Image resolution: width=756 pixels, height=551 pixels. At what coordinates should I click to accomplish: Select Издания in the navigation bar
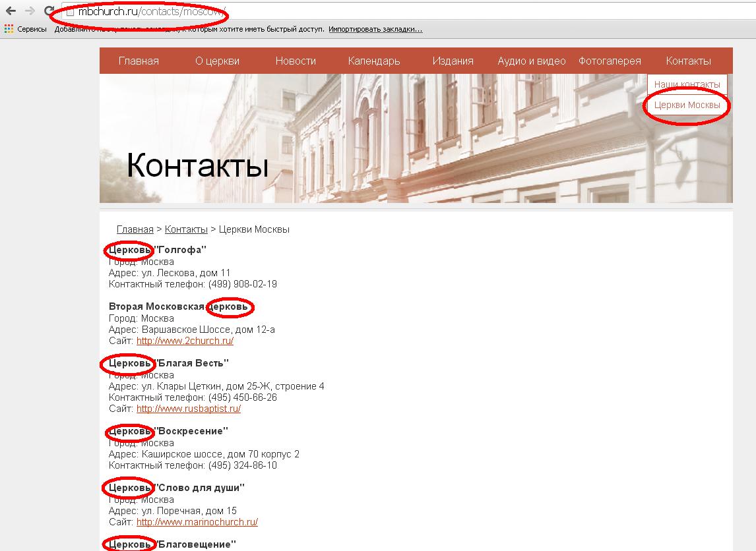click(x=453, y=61)
